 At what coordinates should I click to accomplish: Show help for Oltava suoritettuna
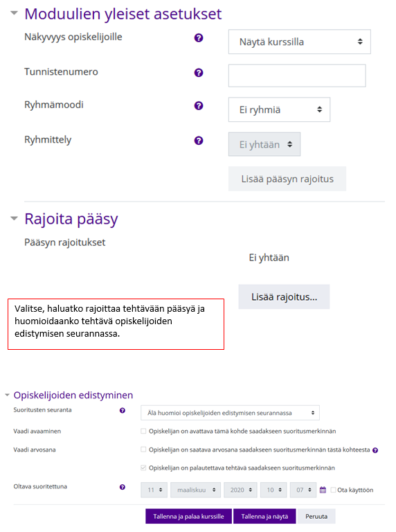123,487
